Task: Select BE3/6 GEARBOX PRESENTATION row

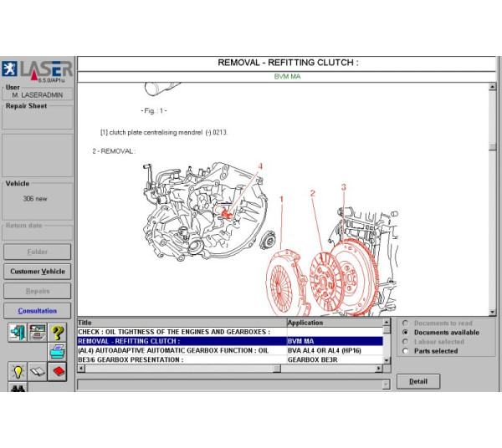Action: 181,359
